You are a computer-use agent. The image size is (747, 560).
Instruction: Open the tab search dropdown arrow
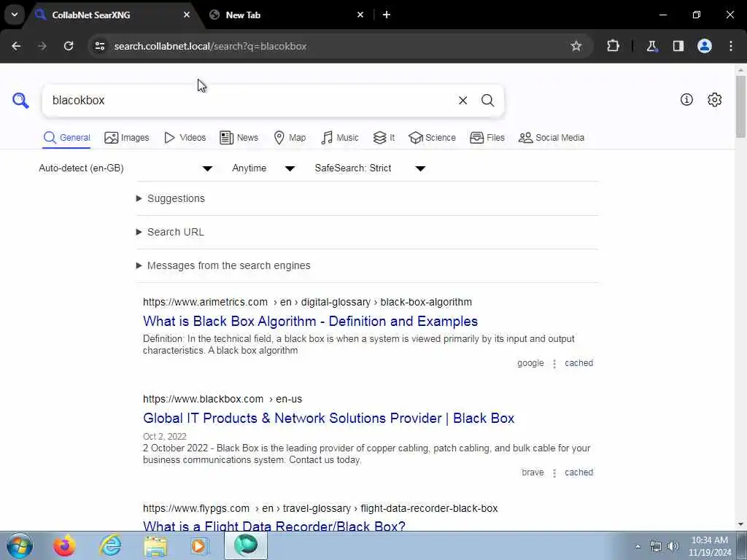(15, 15)
